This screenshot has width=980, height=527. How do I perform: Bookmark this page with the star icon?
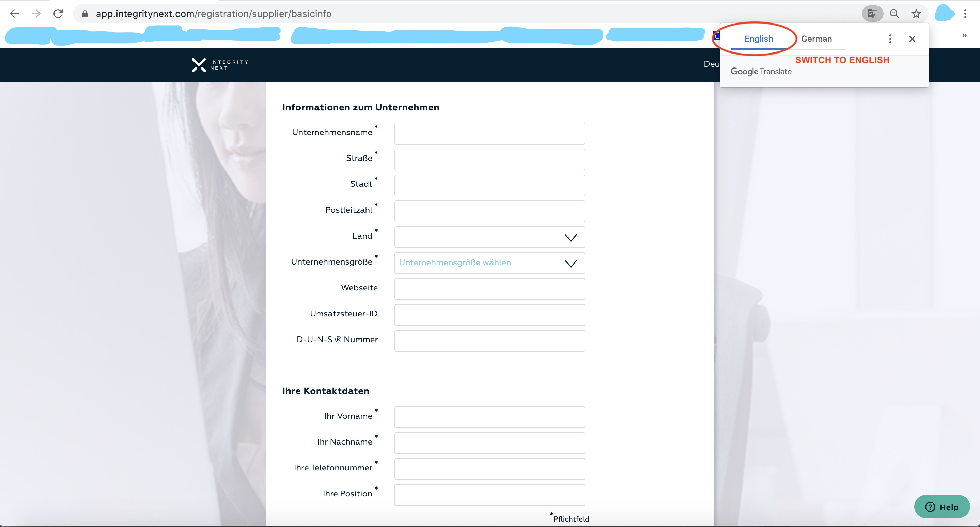click(916, 14)
